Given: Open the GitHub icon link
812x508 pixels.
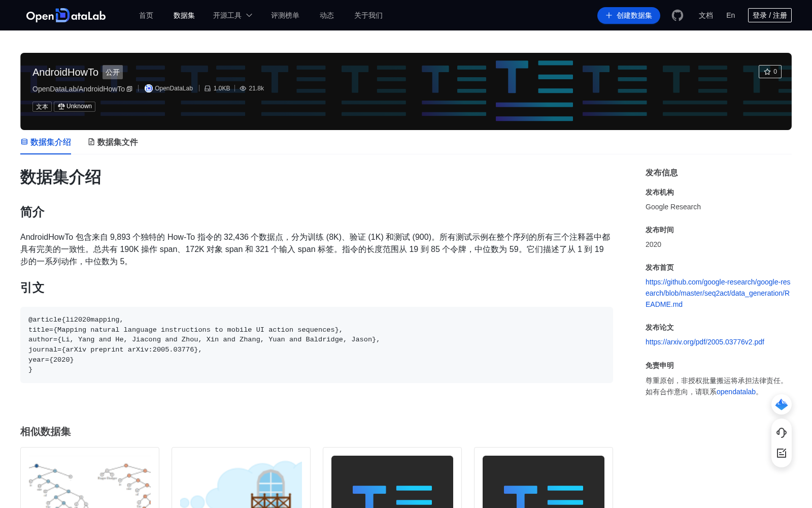Looking at the screenshot, I should [x=678, y=15].
